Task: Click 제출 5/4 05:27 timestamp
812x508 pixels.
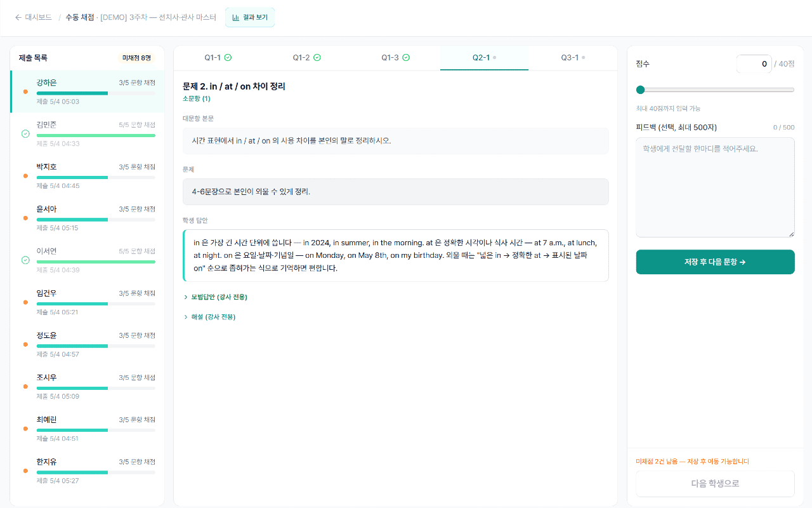Action: 58,481
